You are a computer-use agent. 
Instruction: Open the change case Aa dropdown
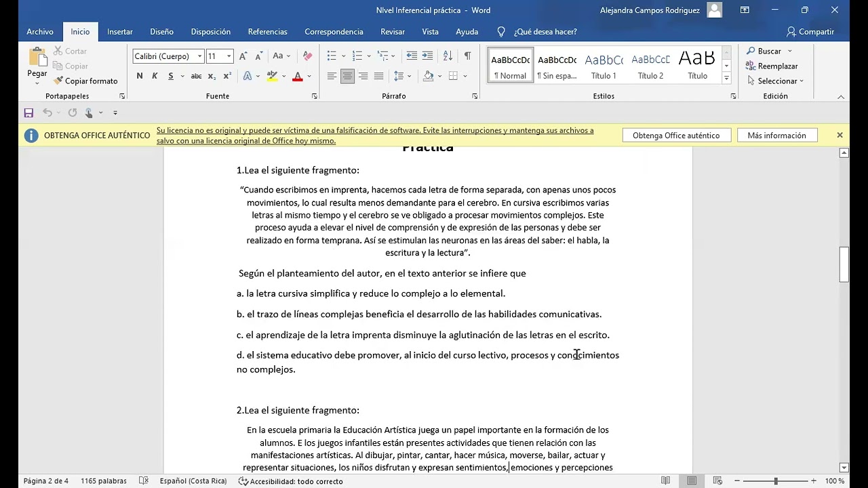(x=281, y=56)
